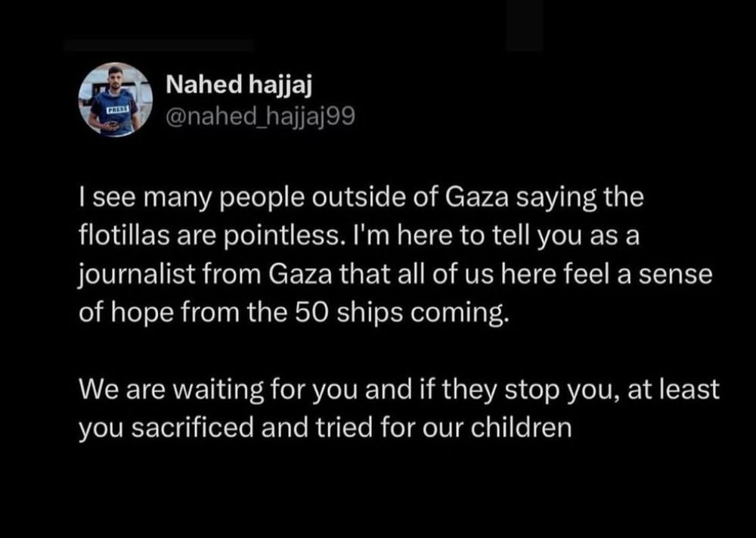756x538 pixels.
Task: Open the @nahed_hajjaj99 handle link
Action: [x=260, y=117]
